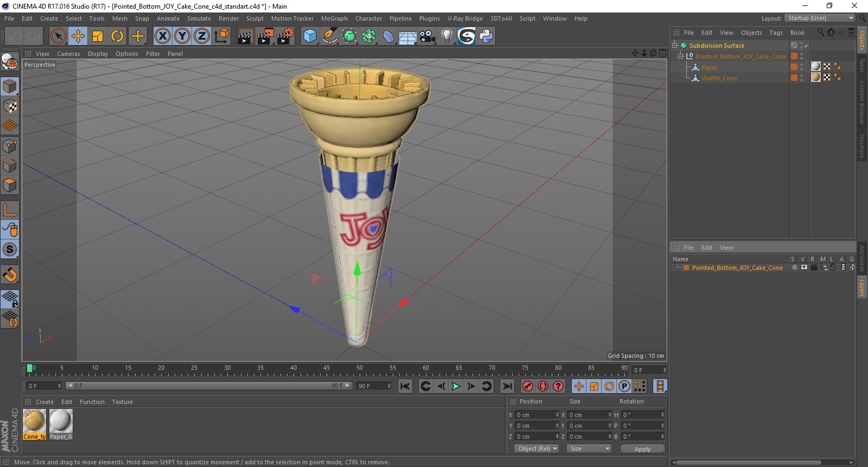Go to start of animation
Viewport: 868px width, 467px height.
click(405, 386)
